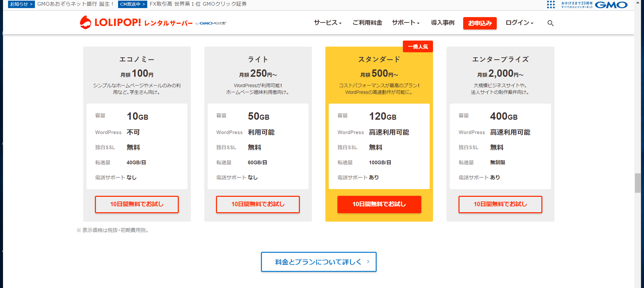Open the ログイン dropdown
Screen dimensions: 644x288
(519, 23)
